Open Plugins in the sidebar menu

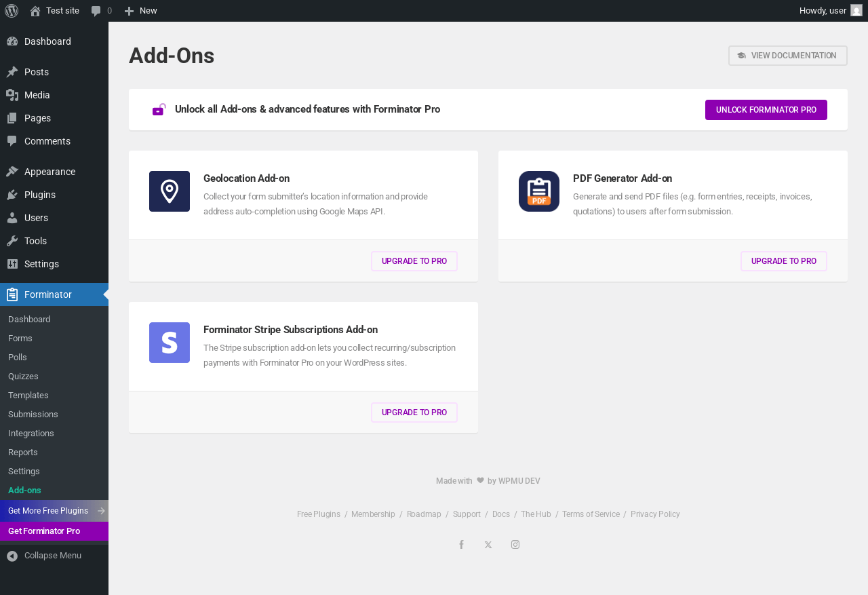(40, 195)
